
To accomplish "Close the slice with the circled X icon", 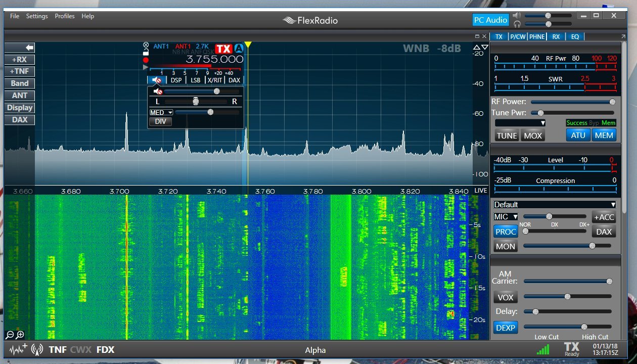I will coord(146,45).
